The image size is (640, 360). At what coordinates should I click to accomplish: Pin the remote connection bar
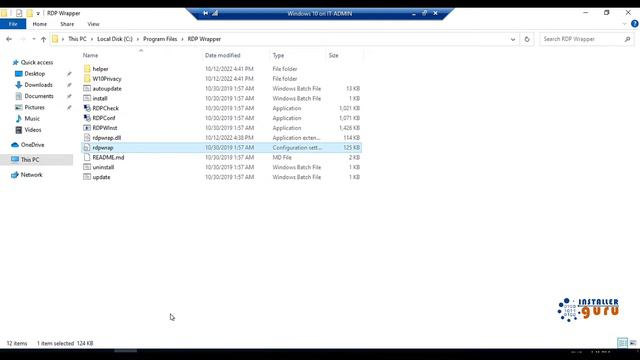pos(205,13)
